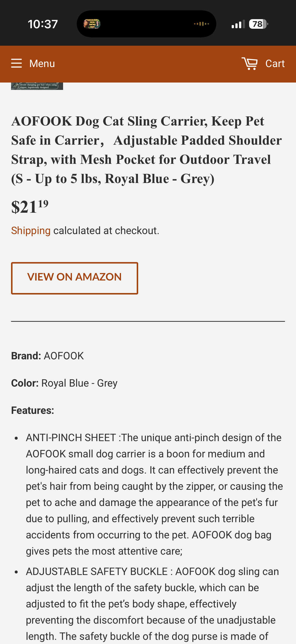This screenshot has width=296, height=644.
Task: Tap the audio waveform in the Dynamic Island
Action: 201,24
